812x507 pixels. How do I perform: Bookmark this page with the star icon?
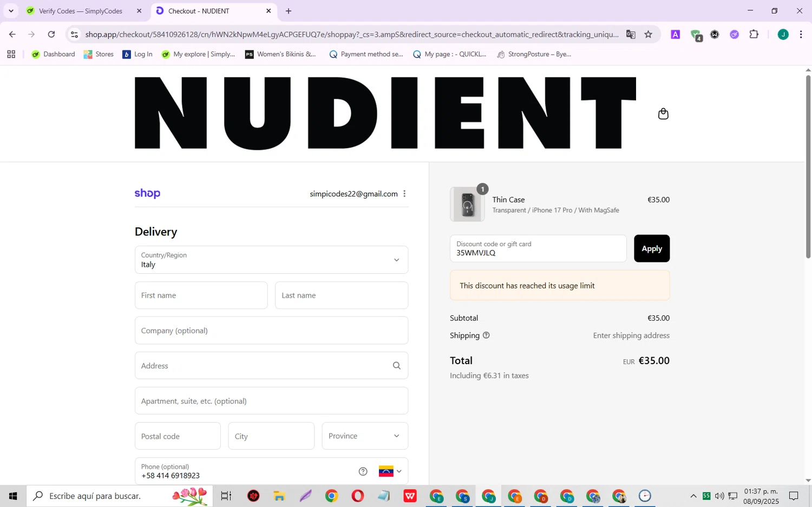(649, 35)
